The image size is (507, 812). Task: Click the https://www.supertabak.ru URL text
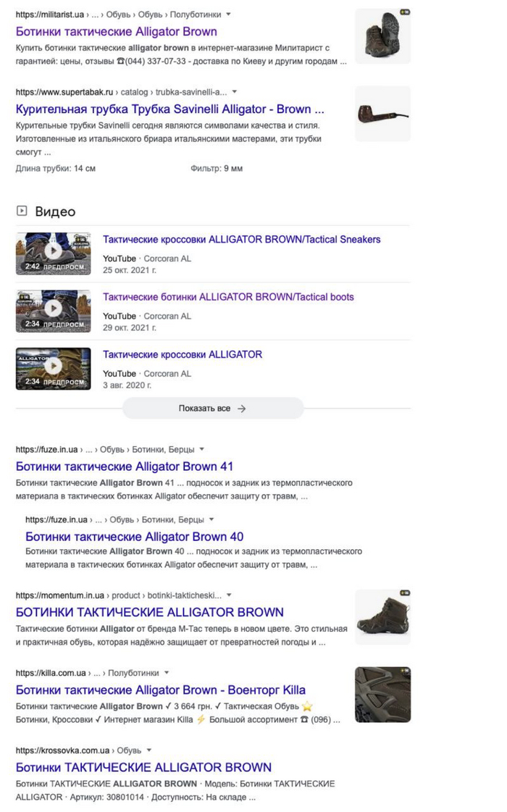[x=64, y=92]
